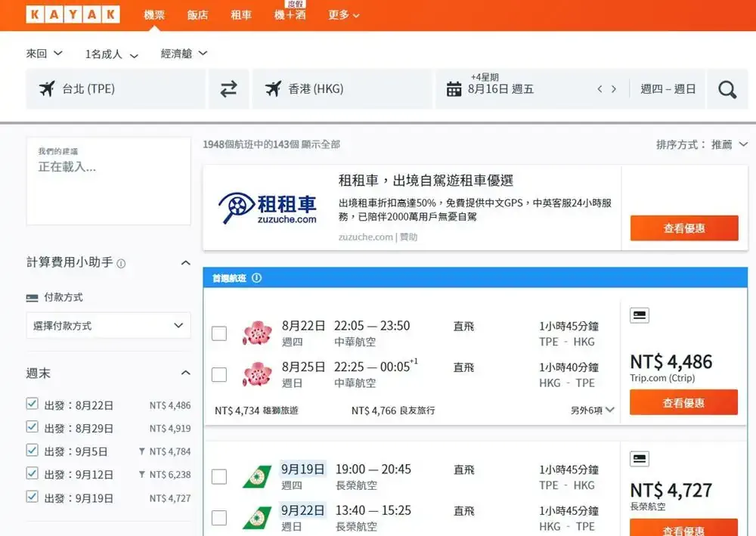This screenshot has height=536, width=756.
Task: Go to next departure date
Action: pyautogui.click(x=614, y=89)
